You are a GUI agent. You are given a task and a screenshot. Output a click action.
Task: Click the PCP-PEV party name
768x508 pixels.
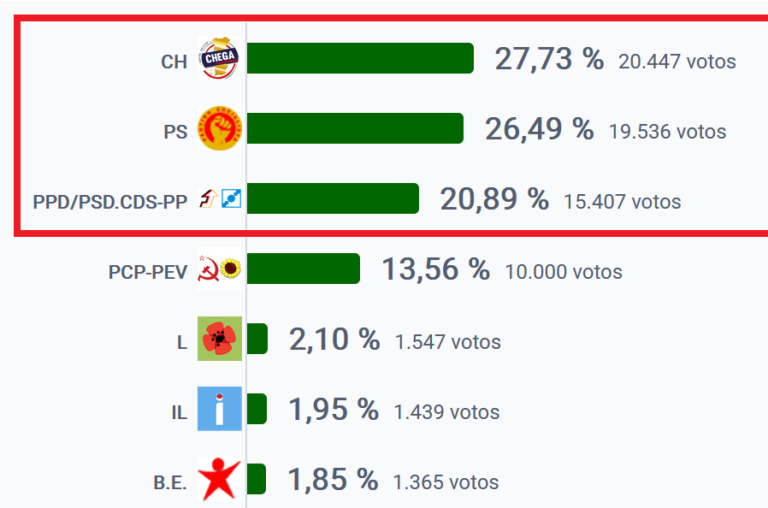[x=148, y=271]
